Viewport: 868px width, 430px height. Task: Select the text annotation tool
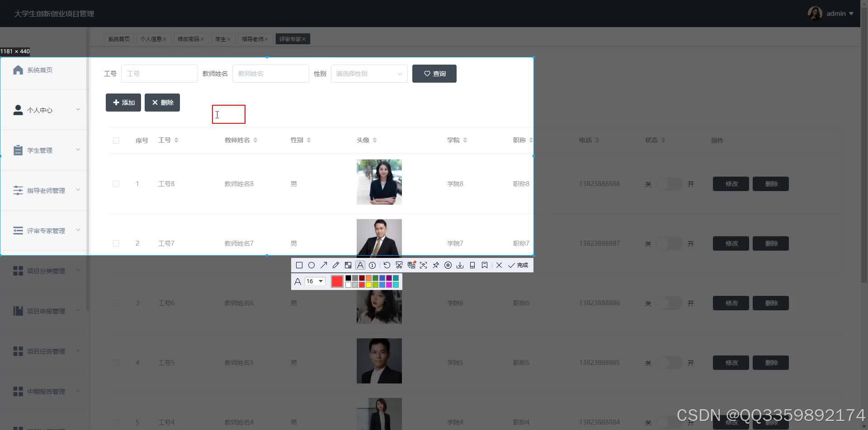pos(360,265)
